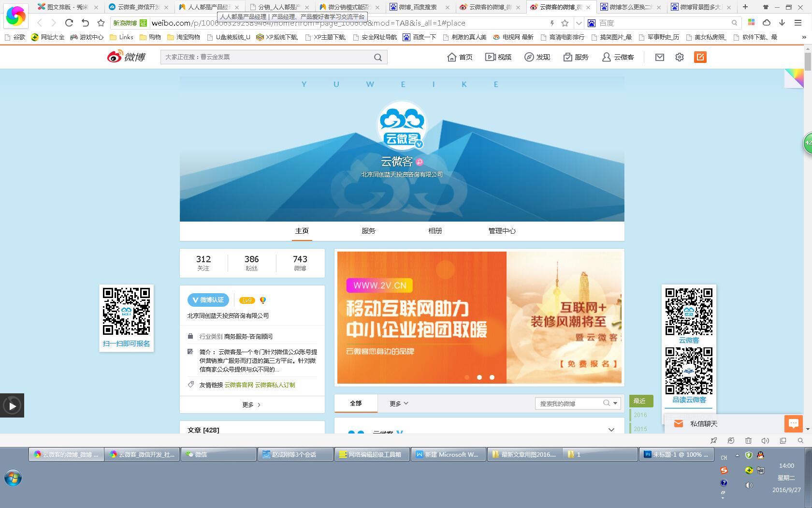Select the second banner carousel dot
This screenshot has height=508, width=812.
pos(479,377)
